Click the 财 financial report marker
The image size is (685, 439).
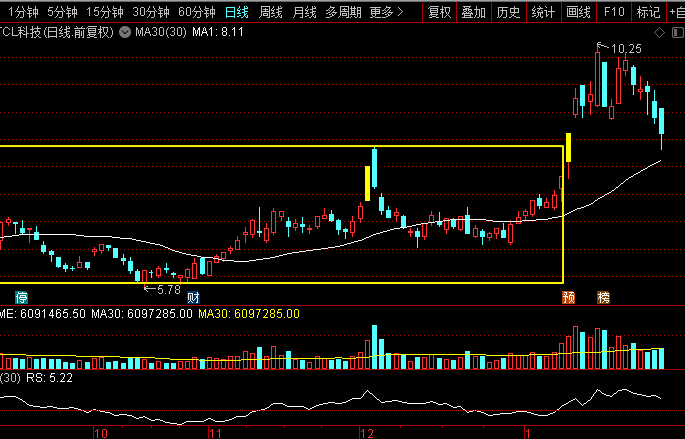[x=193, y=297]
